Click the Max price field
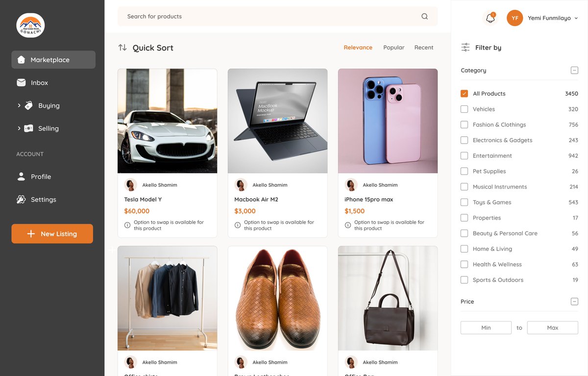 (553, 327)
